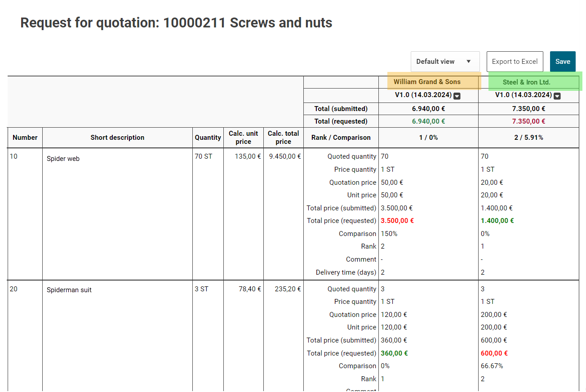Open version arrow icon under Steel & Iron Ltd.

[557, 96]
